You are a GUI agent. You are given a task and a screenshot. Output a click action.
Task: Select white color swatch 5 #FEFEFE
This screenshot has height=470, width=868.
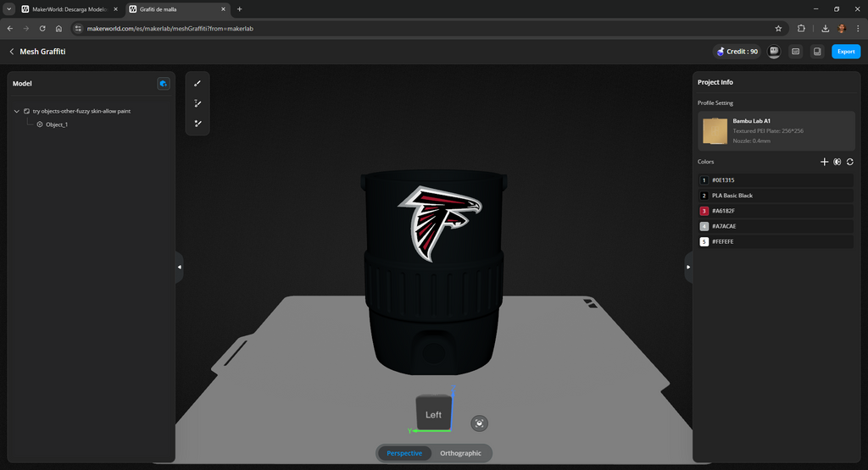point(704,241)
